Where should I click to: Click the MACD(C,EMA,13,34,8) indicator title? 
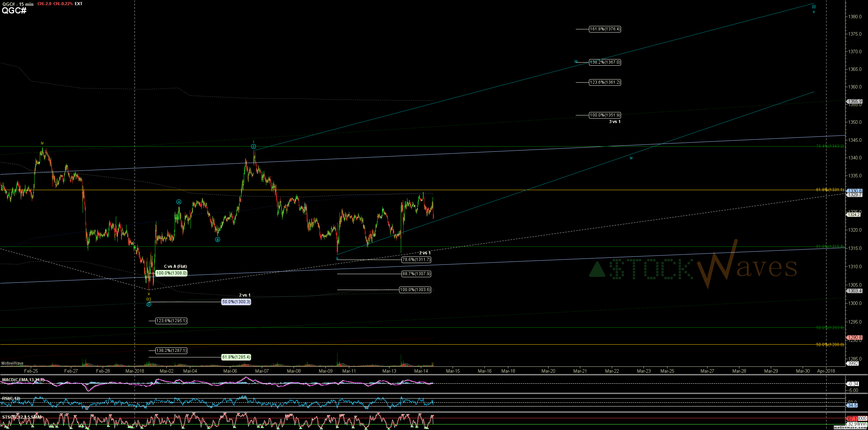23,380
